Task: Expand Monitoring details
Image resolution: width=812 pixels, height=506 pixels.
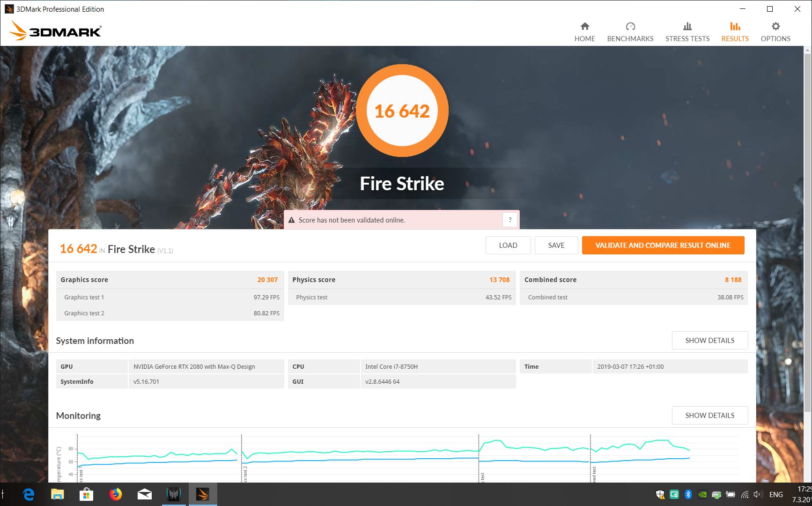Action: coord(709,415)
